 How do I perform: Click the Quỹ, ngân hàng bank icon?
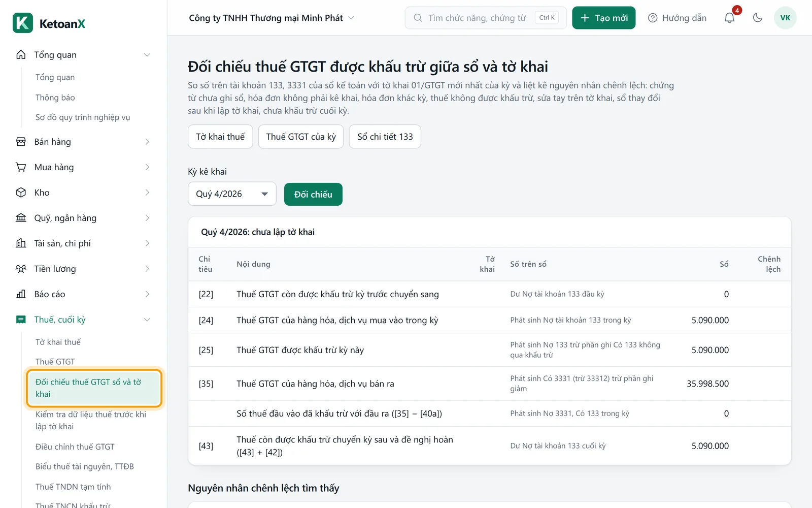click(21, 218)
